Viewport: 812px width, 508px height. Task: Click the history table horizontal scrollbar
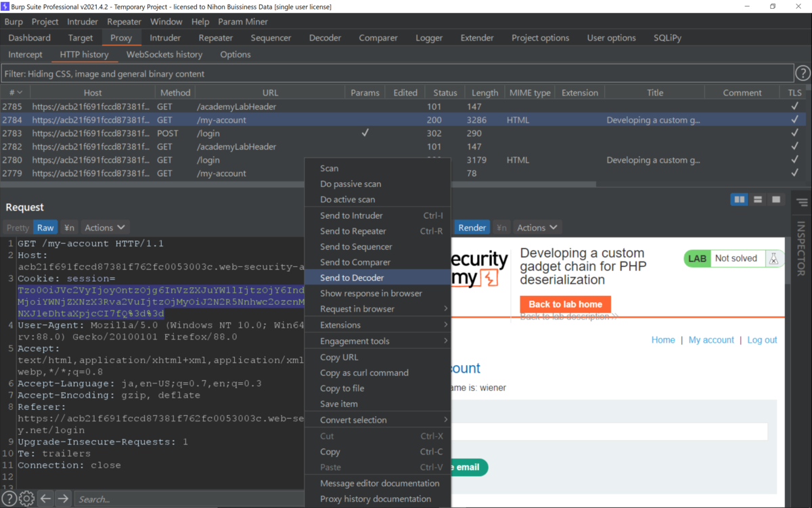(298, 184)
